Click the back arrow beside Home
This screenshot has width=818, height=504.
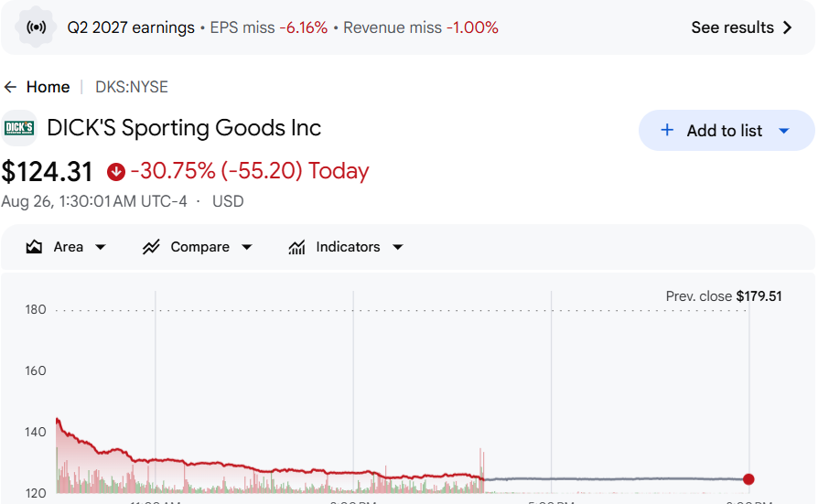coord(10,87)
